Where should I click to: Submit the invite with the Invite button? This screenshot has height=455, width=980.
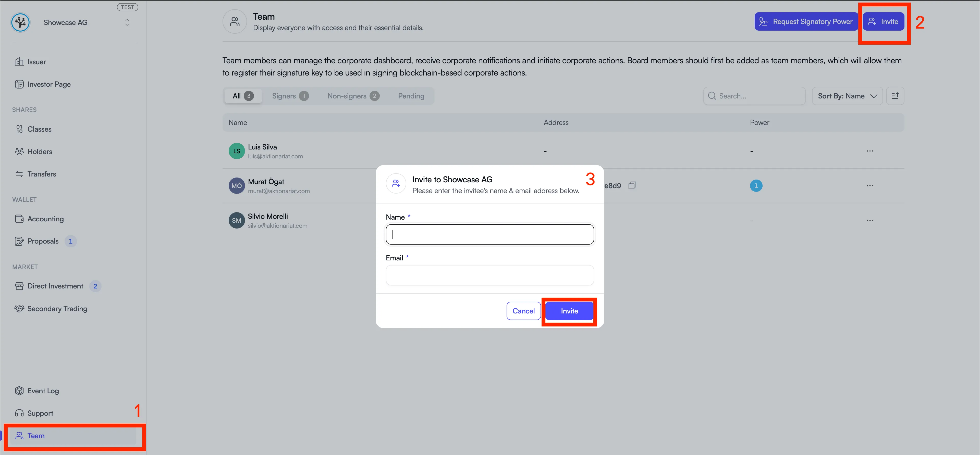tap(569, 311)
